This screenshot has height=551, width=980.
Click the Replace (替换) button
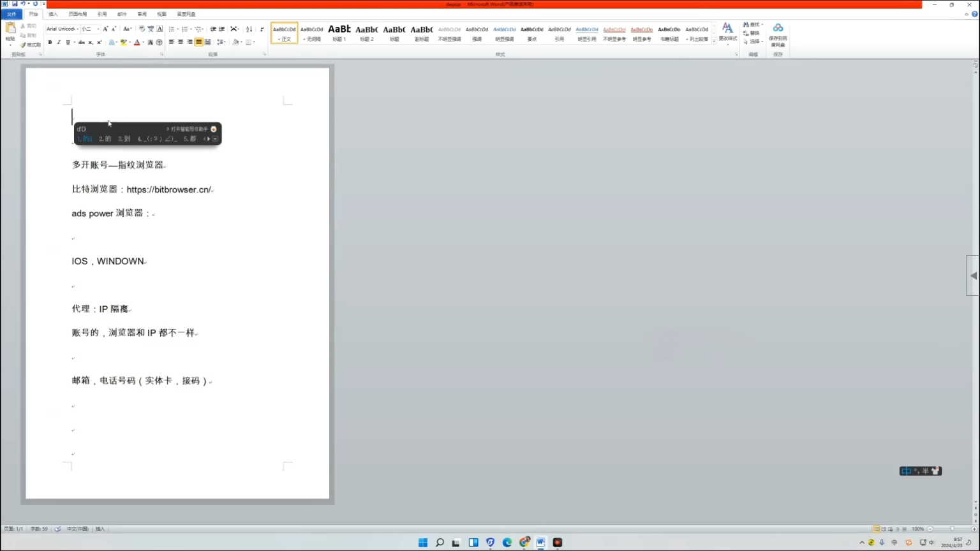(752, 33)
